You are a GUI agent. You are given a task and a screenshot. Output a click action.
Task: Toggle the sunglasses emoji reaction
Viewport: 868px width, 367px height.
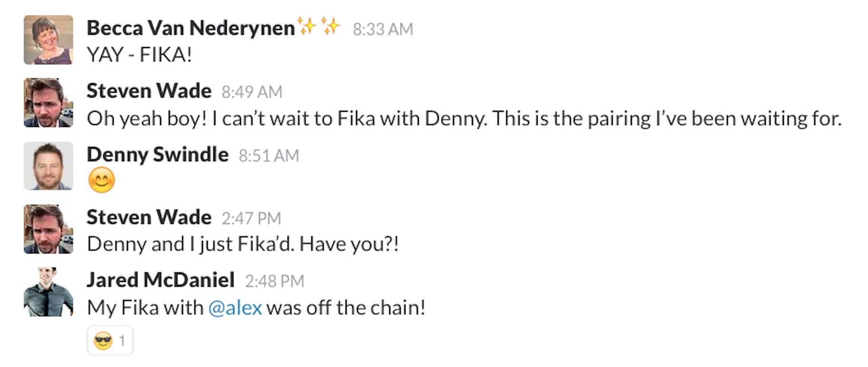tap(110, 340)
